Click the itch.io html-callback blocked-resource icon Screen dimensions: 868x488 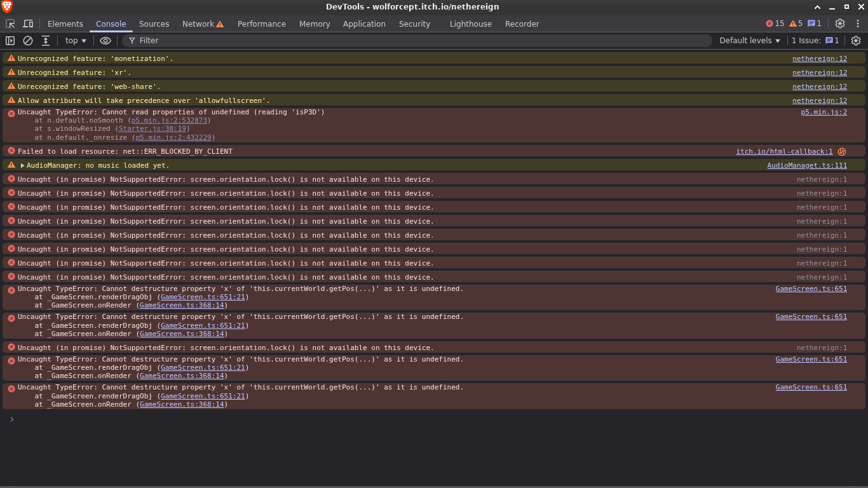[842, 152]
